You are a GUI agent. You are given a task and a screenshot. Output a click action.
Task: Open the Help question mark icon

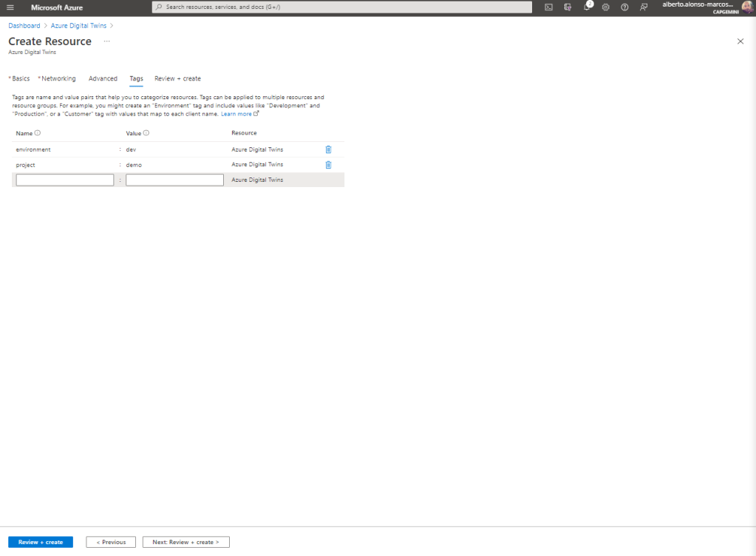[624, 7]
